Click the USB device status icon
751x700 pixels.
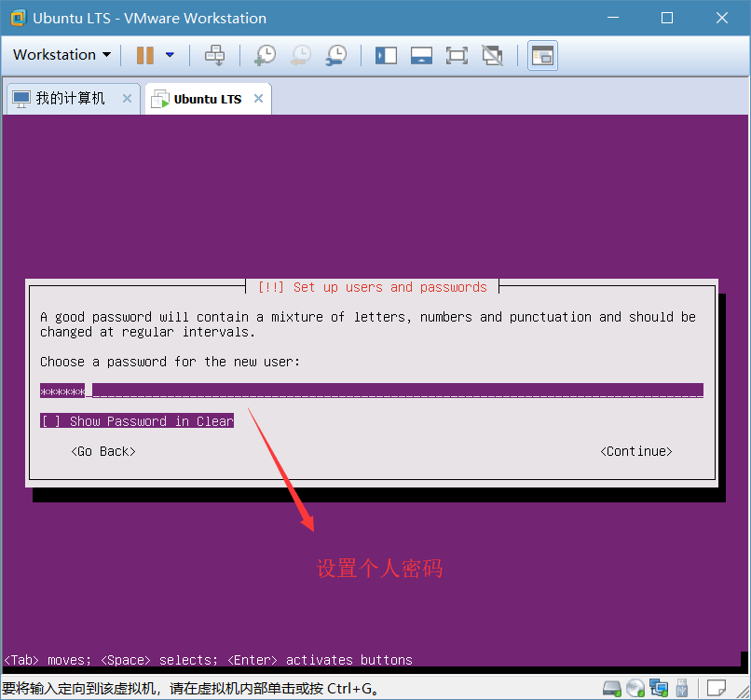(x=682, y=689)
